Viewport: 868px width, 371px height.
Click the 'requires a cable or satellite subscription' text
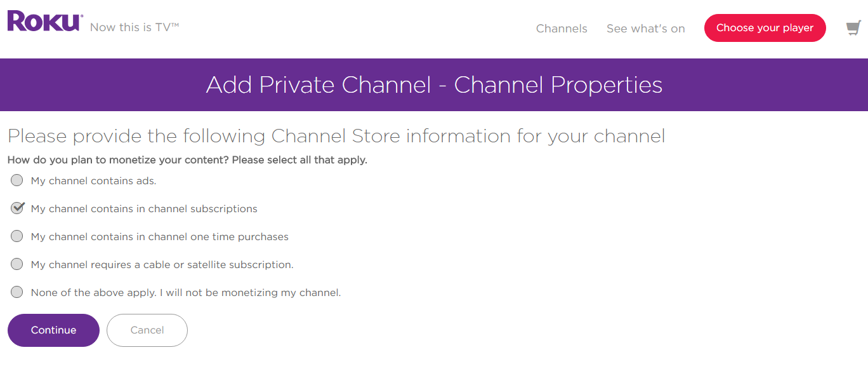coord(162,265)
